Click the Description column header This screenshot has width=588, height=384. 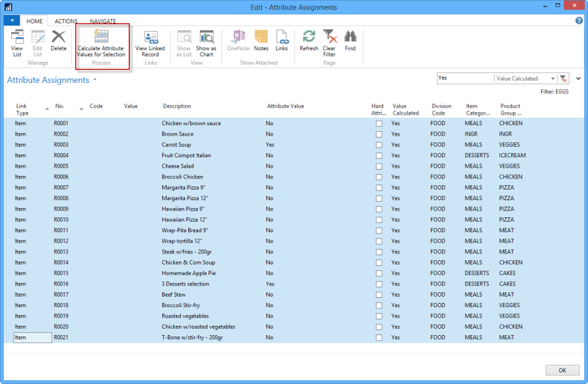(x=177, y=106)
